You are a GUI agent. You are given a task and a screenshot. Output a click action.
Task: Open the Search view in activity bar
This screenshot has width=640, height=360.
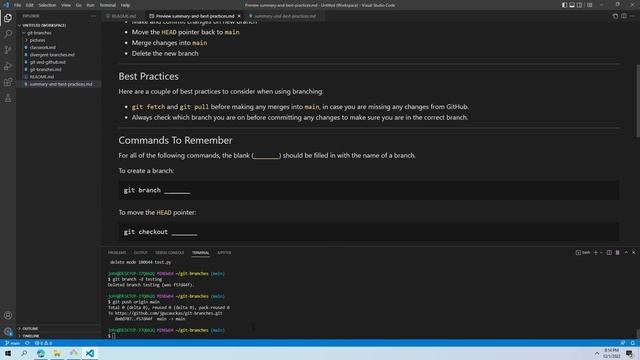(8, 34)
